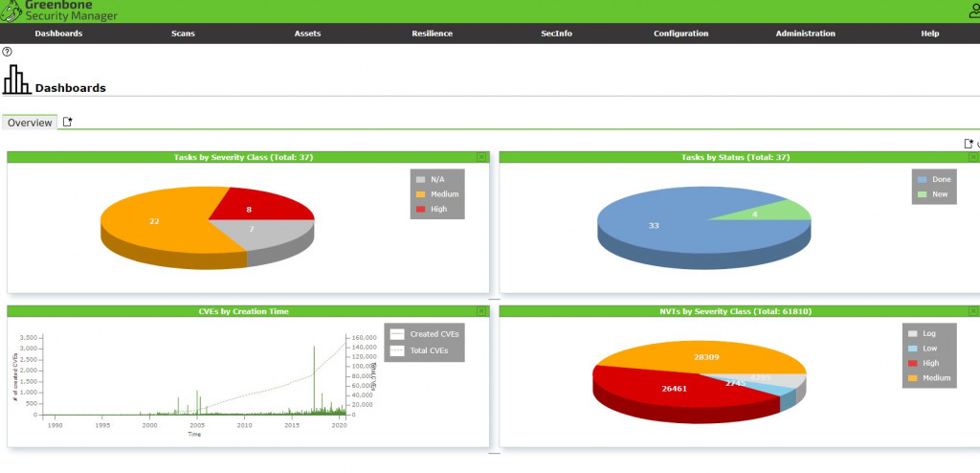
Task: Click the help question mark icon
Action: tap(7, 52)
